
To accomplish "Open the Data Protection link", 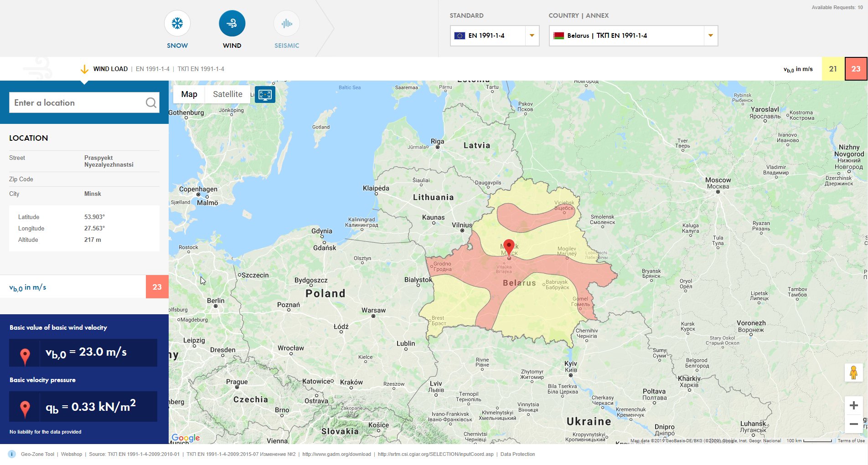I will click(x=517, y=454).
